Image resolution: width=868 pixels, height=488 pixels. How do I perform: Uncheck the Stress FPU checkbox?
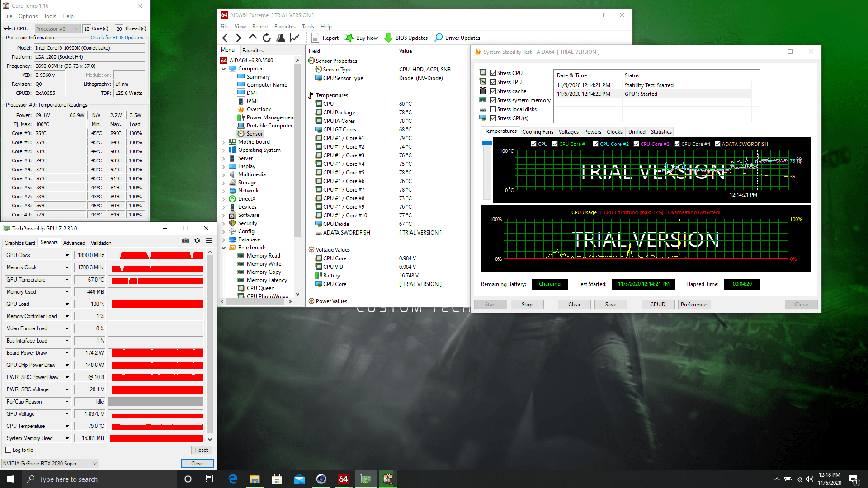[x=493, y=82]
